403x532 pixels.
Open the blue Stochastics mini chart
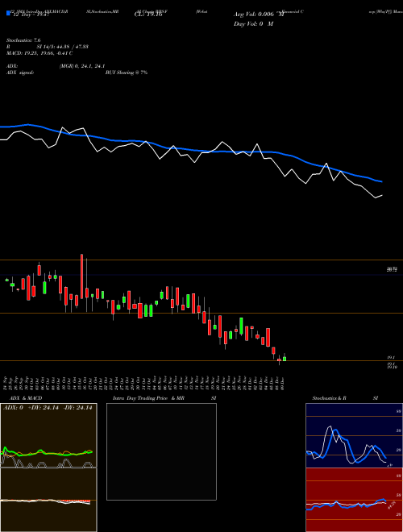tap(354, 435)
